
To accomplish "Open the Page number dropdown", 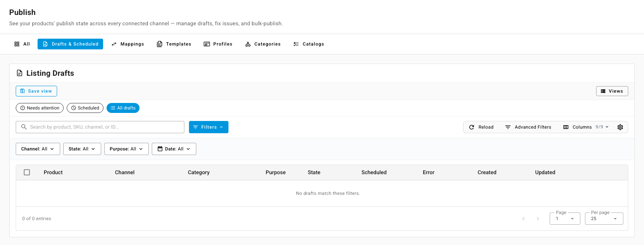I will (x=565, y=219).
